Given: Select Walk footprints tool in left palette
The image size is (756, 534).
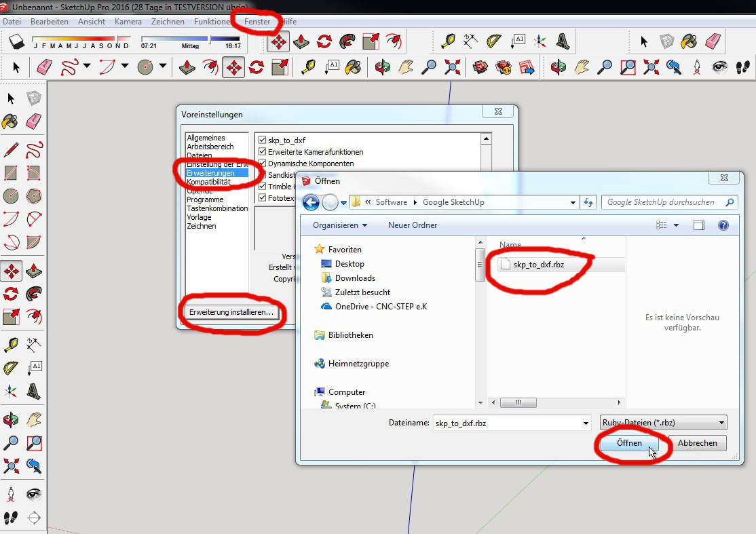Looking at the screenshot, I should (11, 518).
